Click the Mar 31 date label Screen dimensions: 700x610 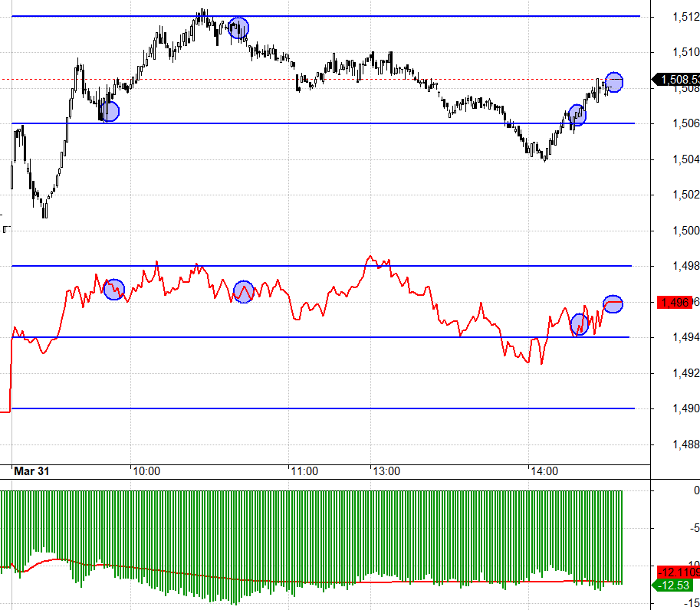(31, 471)
